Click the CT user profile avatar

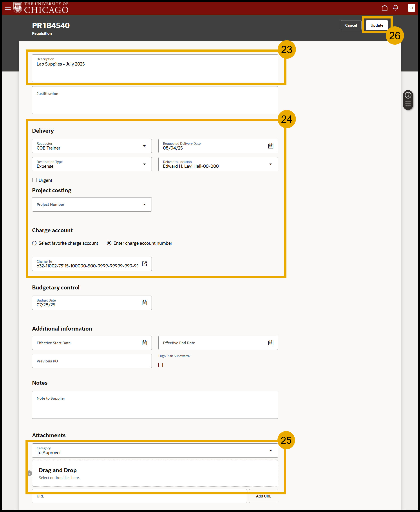click(x=411, y=8)
